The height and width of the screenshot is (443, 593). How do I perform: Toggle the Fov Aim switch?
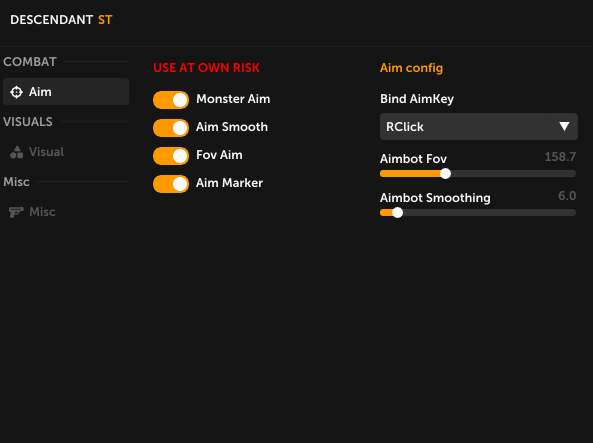click(171, 156)
